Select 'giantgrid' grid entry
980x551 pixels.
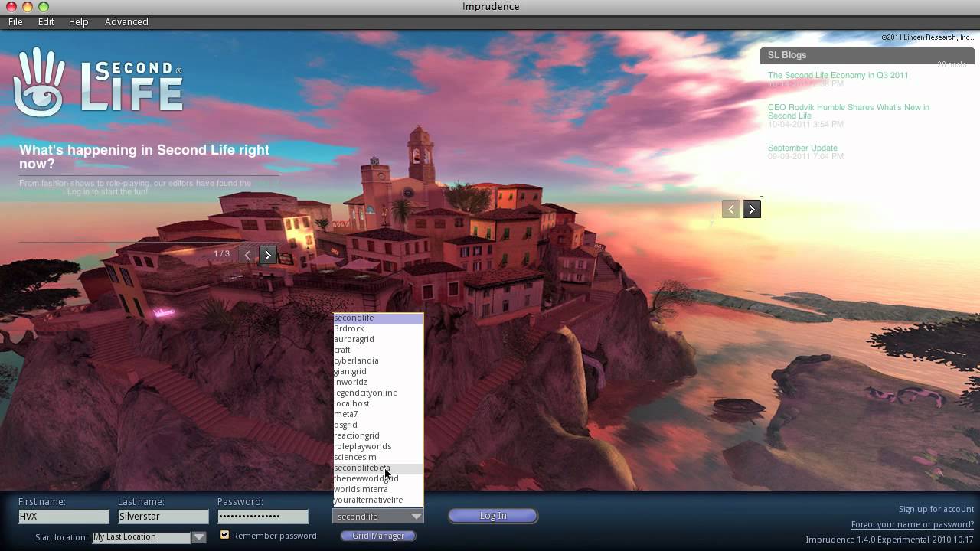pyautogui.click(x=377, y=371)
